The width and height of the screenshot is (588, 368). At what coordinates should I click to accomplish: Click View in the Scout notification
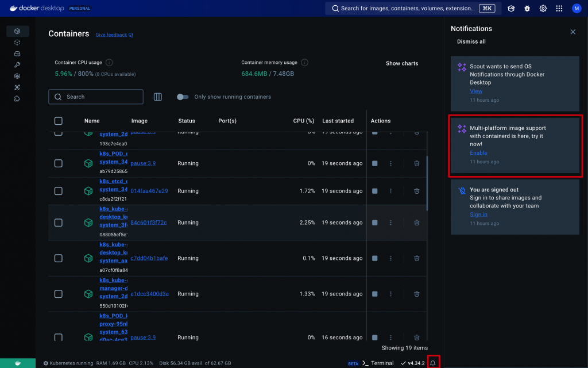click(476, 91)
